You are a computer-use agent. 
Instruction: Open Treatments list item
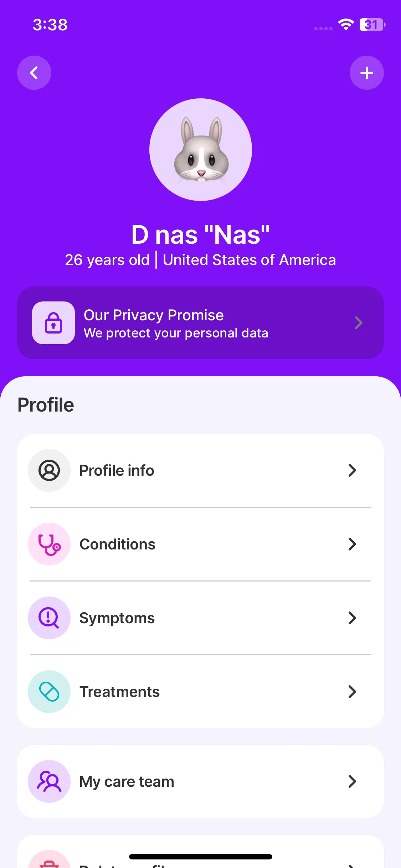120,692
